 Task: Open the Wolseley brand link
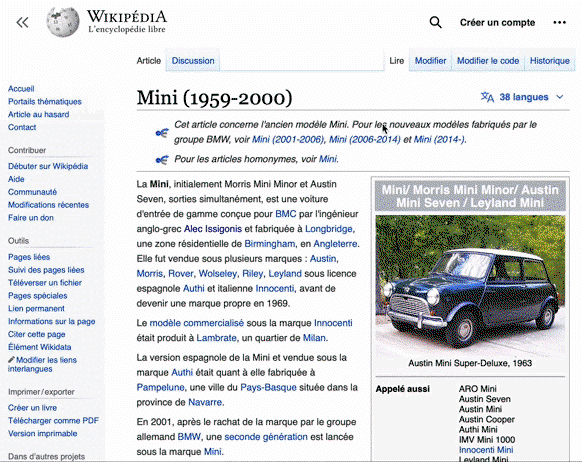coord(218,274)
